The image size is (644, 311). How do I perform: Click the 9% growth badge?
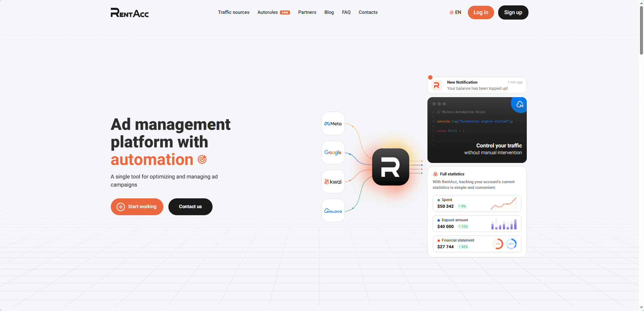462,206
